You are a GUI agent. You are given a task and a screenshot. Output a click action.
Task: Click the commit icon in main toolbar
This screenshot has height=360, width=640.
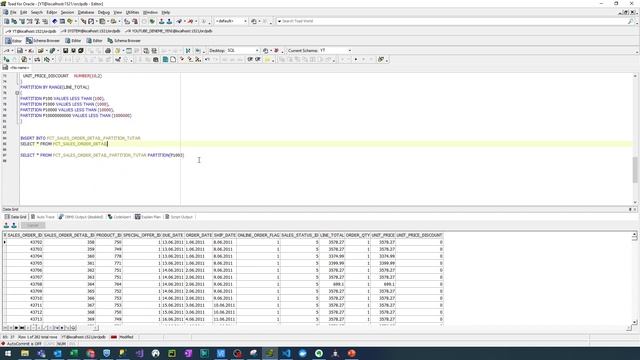click(x=162, y=21)
